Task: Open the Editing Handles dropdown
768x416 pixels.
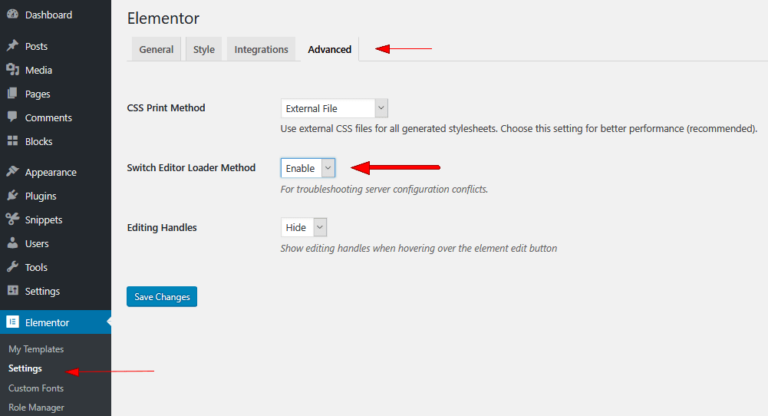Action: click(304, 228)
